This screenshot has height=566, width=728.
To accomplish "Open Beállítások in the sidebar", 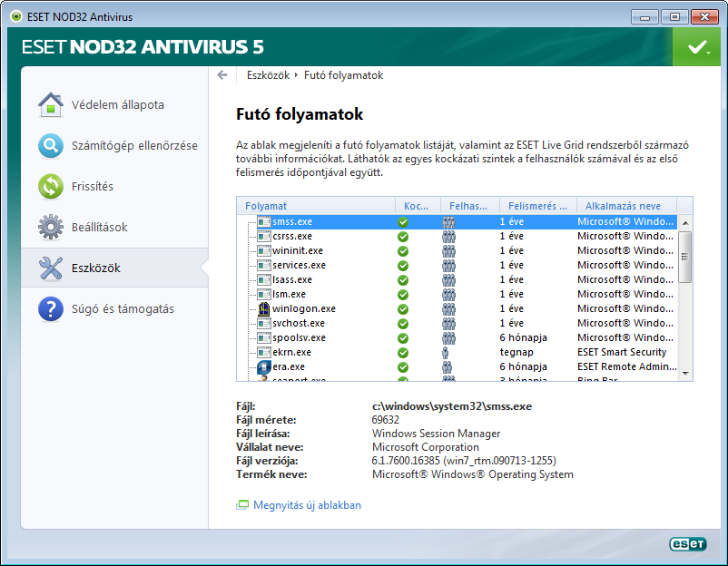I will click(114, 228).
